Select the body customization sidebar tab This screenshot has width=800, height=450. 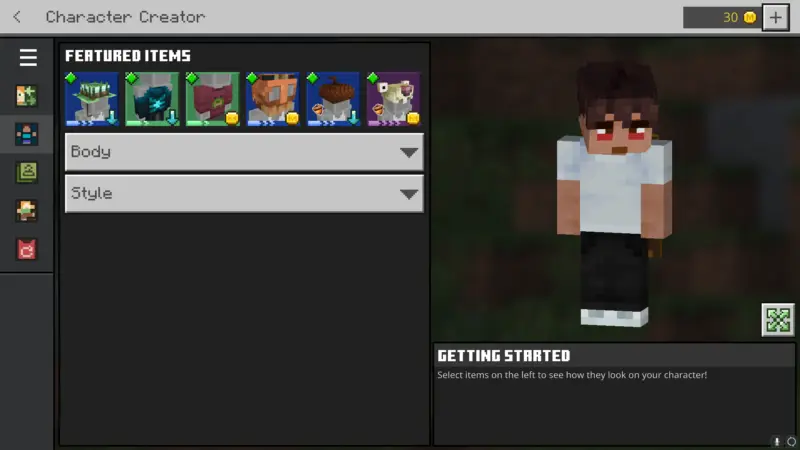(x=27, y=135)
